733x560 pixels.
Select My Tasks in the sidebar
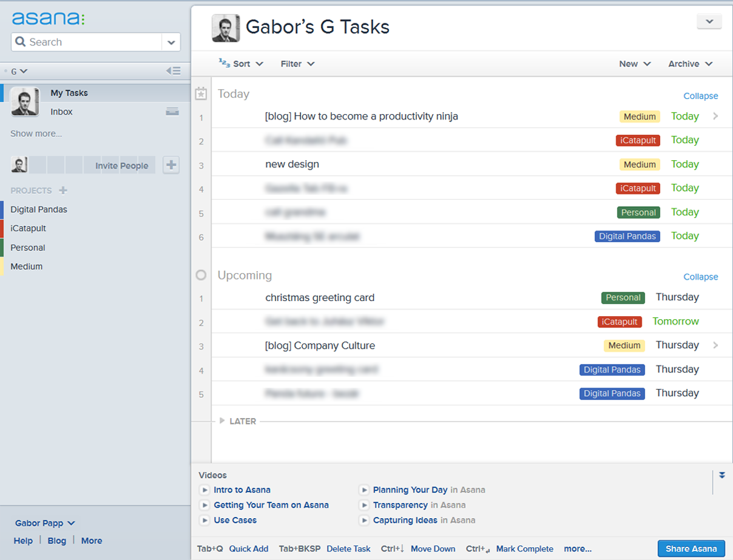click(69, 93)
